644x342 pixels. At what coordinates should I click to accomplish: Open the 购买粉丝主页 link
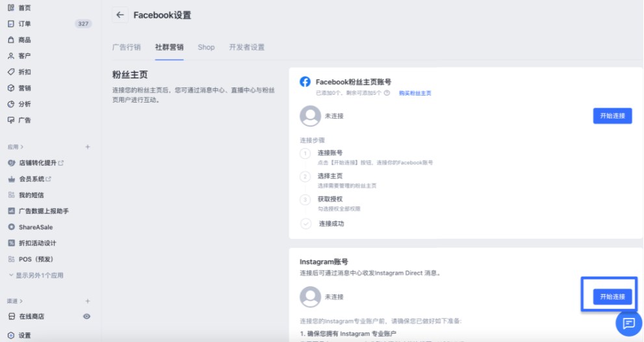click(x=415, y=93)
